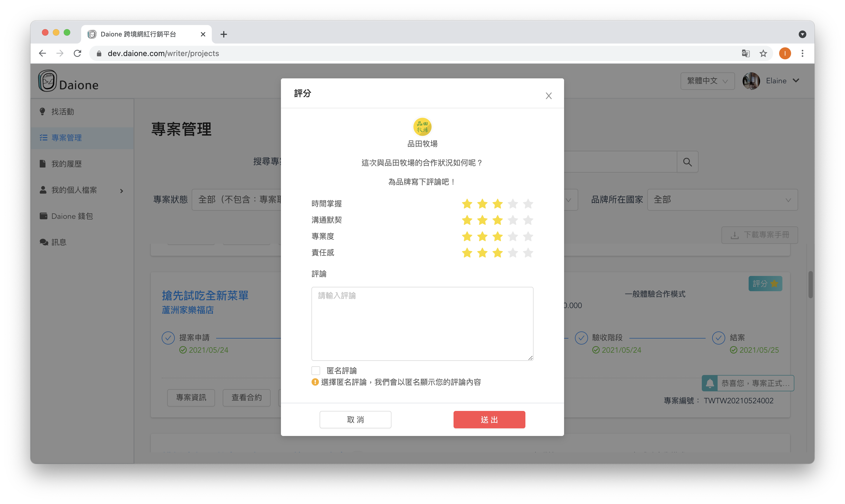Open 專案管理 in the sidebar
Viewport: 845px width, 504px height.
point(82,138)
